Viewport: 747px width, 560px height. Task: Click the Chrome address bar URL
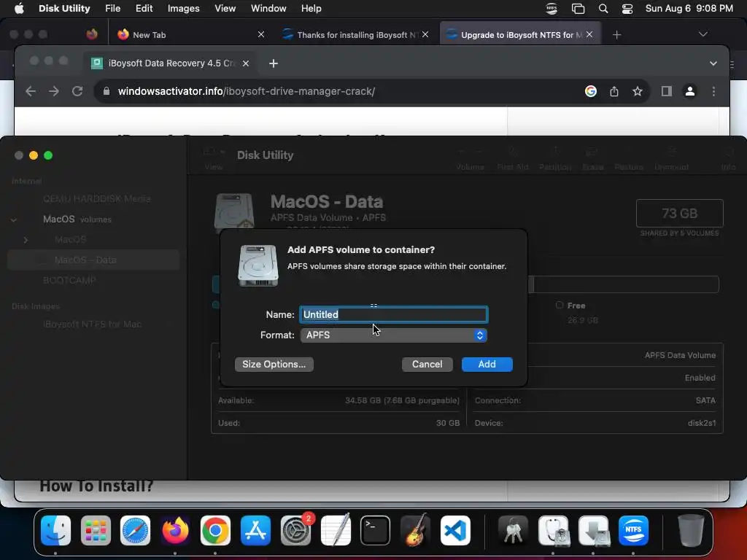[x=247, y=91]
